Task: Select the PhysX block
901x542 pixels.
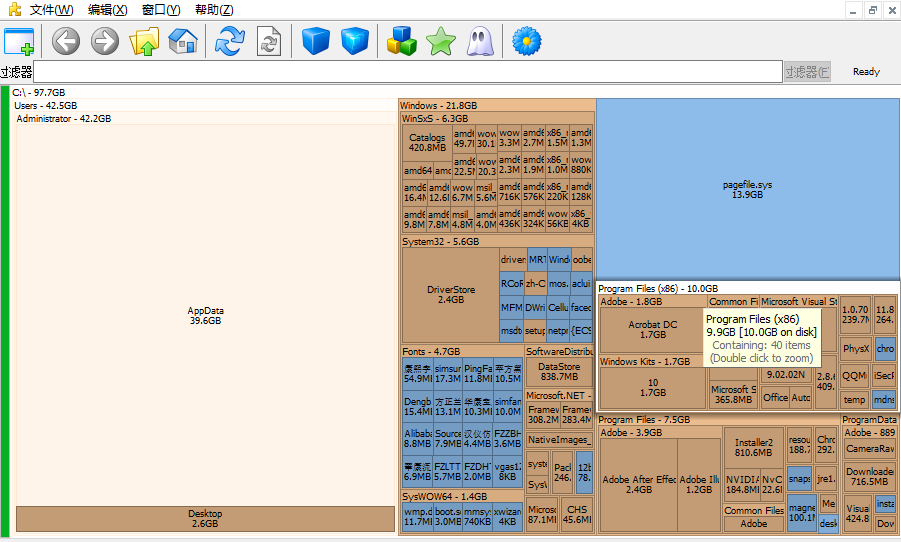Action: (856, 349)
